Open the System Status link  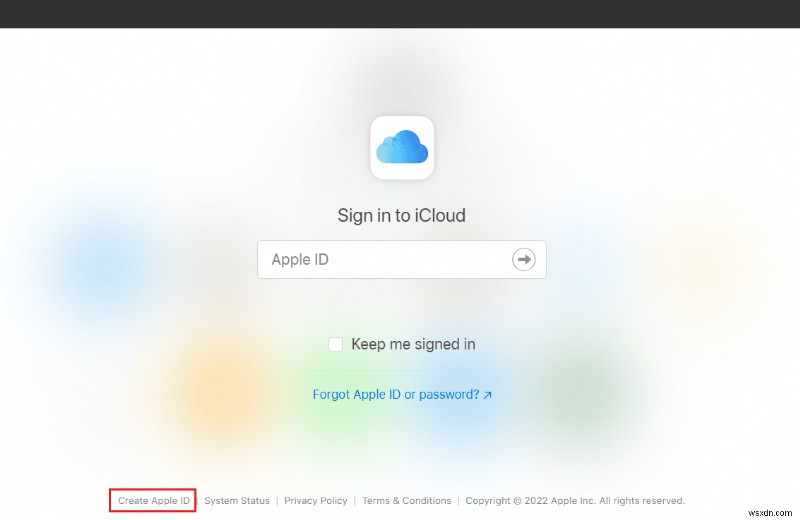pyautogui.click(x=237, y=501)
